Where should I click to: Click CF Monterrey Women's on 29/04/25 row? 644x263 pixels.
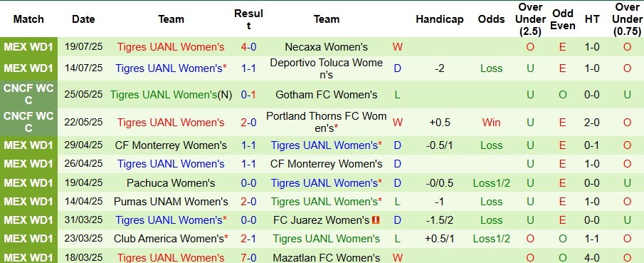[x=171, y=145]
